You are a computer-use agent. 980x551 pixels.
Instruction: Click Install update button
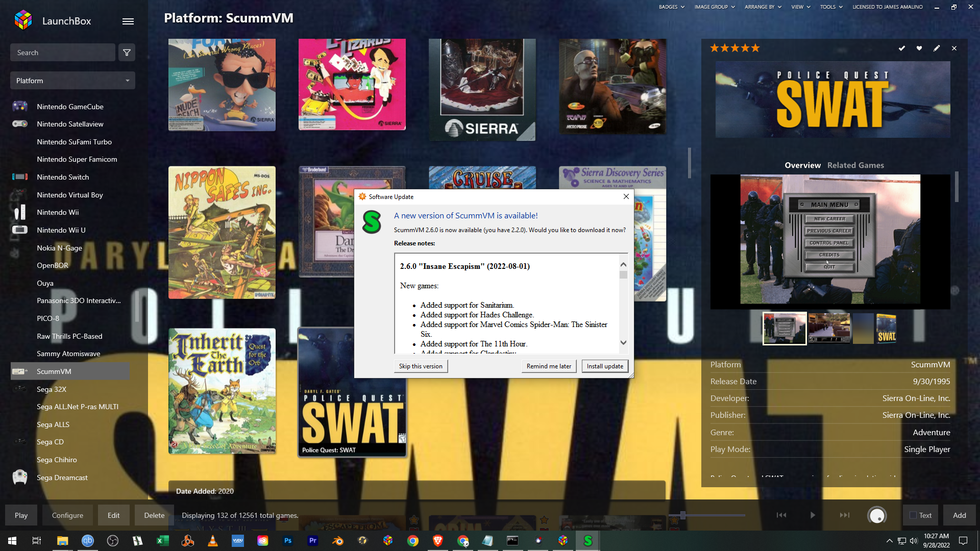[605, 366]
